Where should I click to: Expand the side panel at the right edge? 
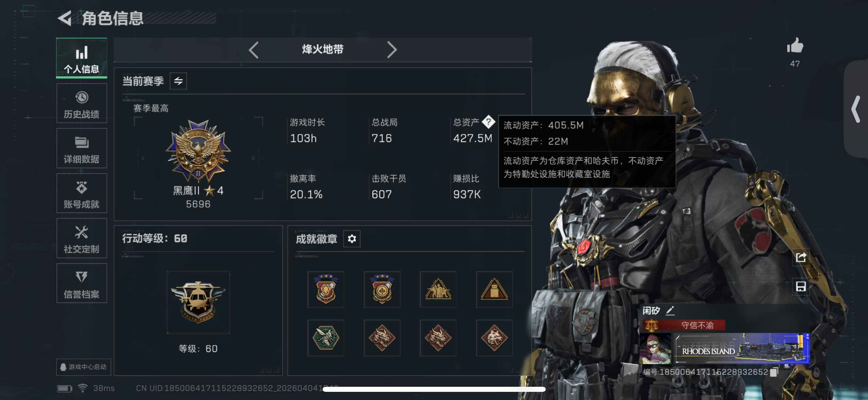(x=856, y=109)
